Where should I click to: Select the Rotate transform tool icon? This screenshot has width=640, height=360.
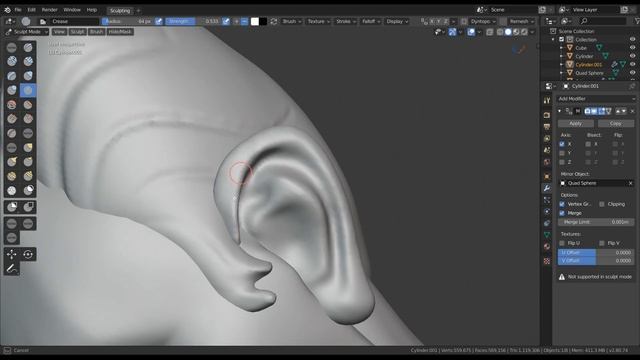tap(28, 254)
